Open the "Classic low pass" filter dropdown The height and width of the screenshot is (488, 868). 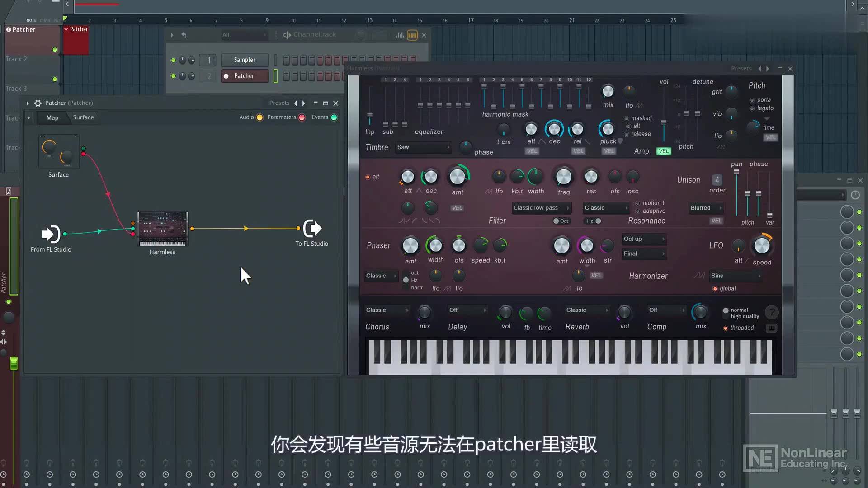[541, 207]
